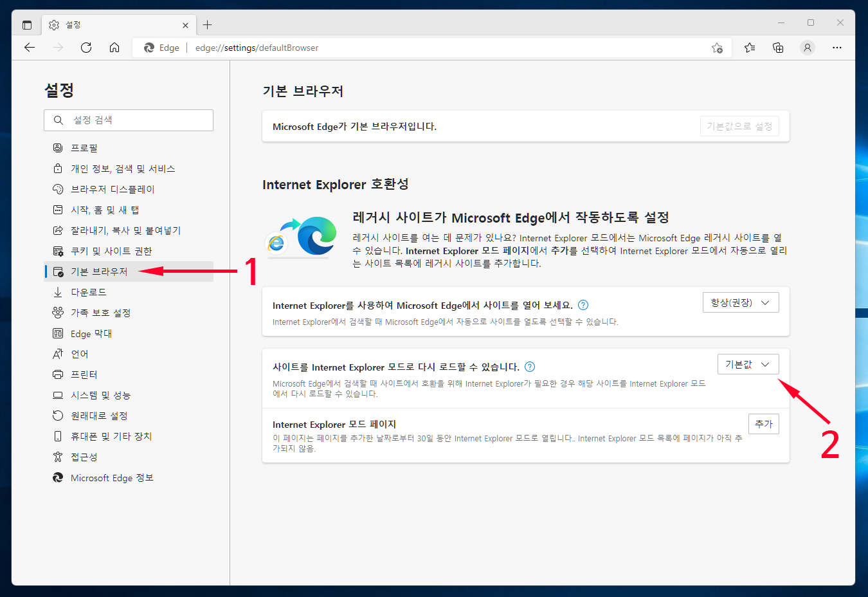Open 시스템 및 성능 section
This screenshot has height=597, width=868.
pos(129,395)
